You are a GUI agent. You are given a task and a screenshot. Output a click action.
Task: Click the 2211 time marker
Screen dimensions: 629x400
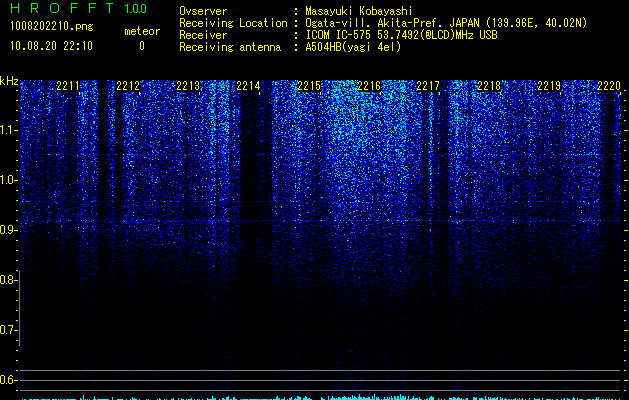point(68,86)
